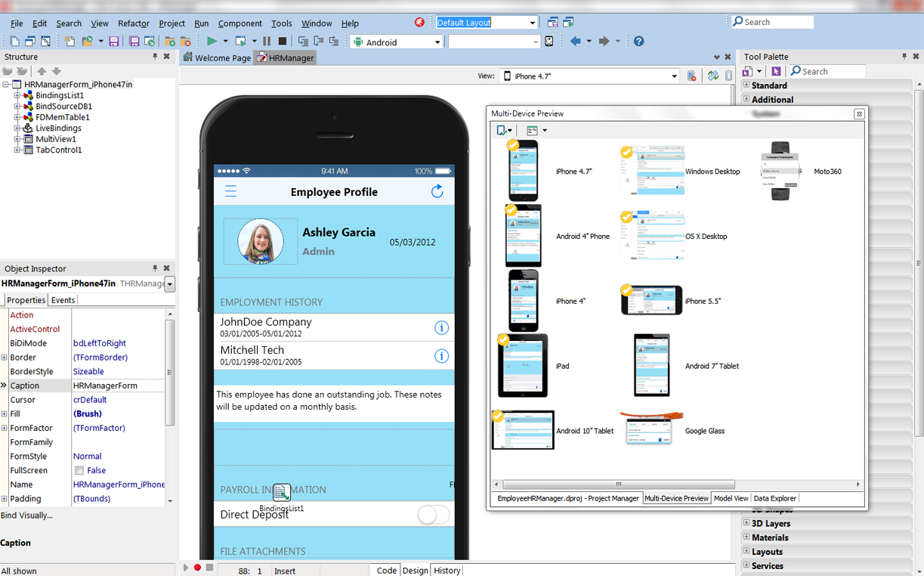Click info icon for Mitchell Tech
Viewport: 924px width, 576px height.
coord(441,356)
